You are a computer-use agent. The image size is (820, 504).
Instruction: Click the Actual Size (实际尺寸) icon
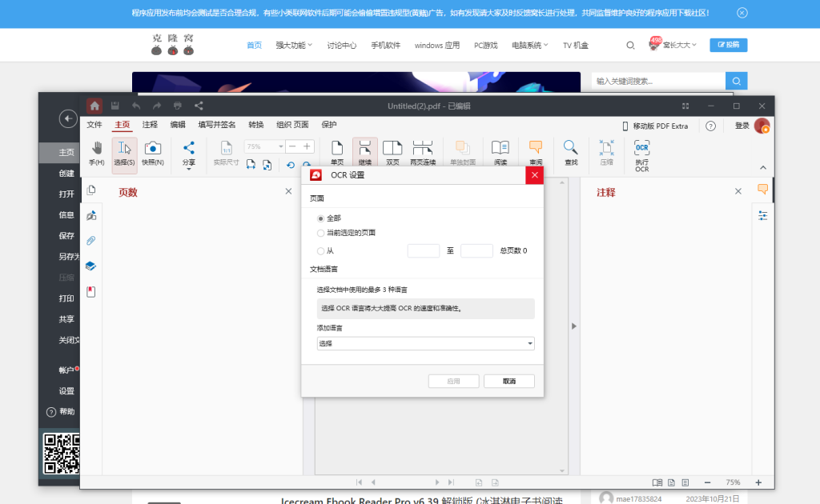click(226, 154)
